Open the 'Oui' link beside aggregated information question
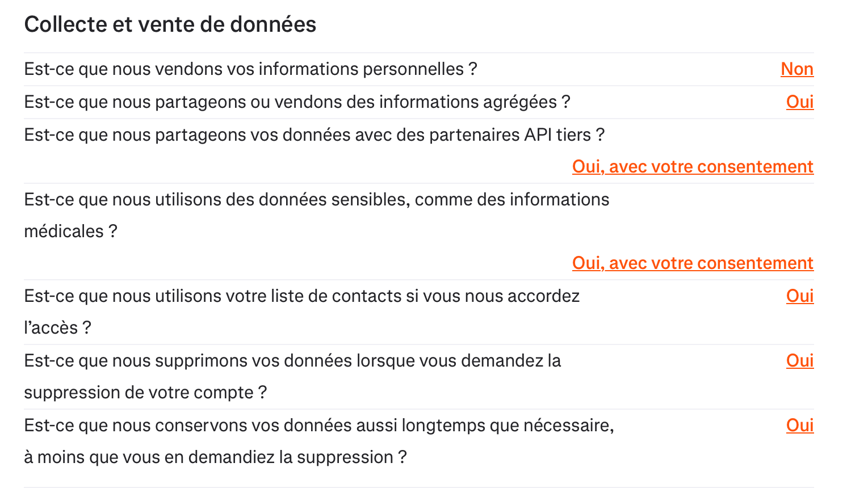Viewport: 868px width, 488px height. (x=799, y=102)
